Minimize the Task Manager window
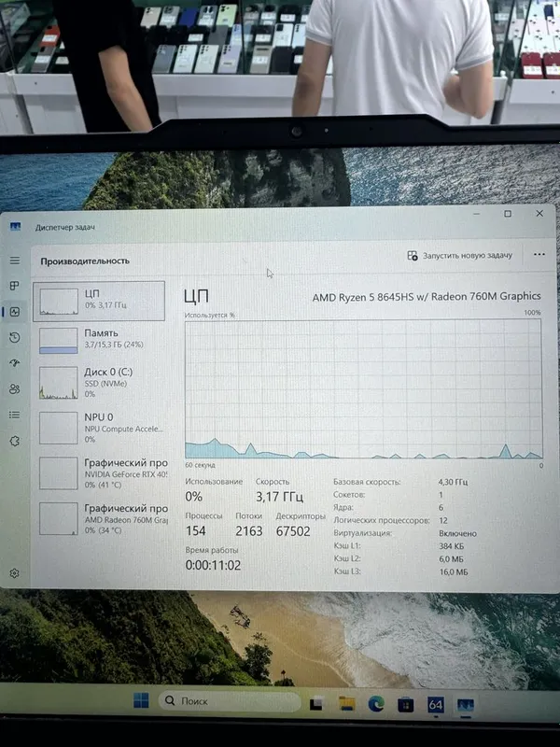560x747 pixels. coord(477,214)
